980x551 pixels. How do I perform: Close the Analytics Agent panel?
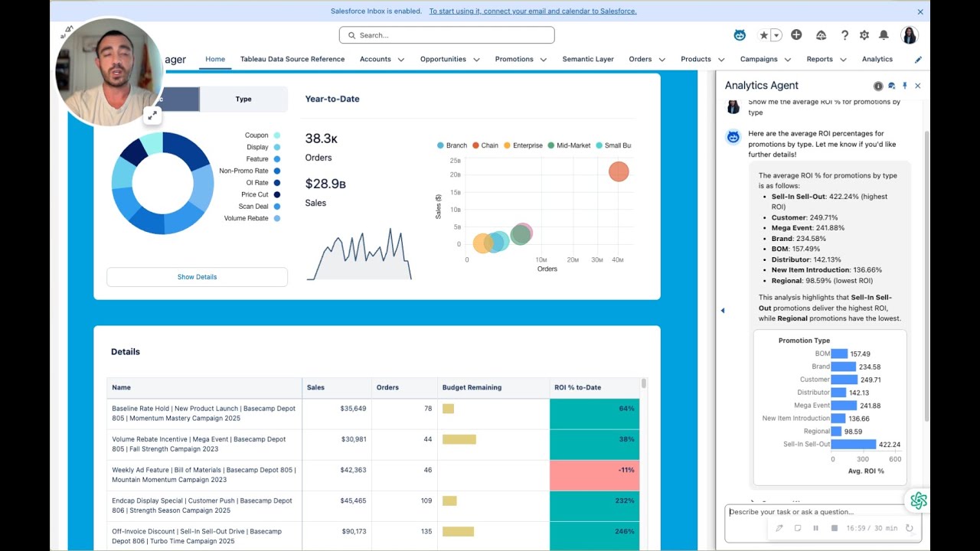[918, 86]
